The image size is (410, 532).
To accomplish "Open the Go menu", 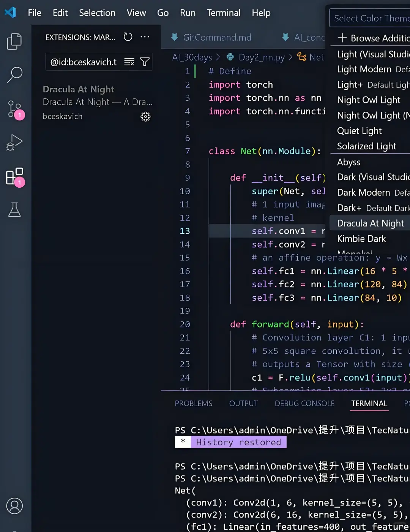I will pyautogui.click(x=163, y=13).
